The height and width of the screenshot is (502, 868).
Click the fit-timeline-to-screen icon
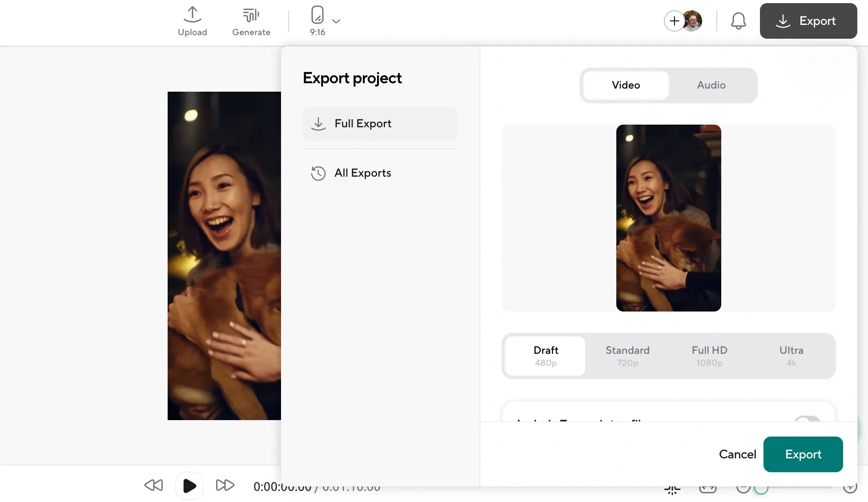708,489
